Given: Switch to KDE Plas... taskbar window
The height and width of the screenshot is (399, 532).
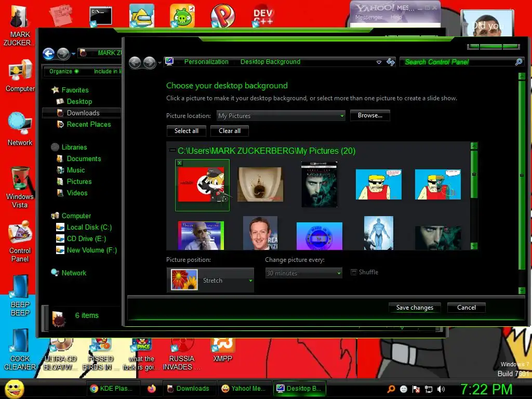Looking at the screenshot, I should pos(113,389).
